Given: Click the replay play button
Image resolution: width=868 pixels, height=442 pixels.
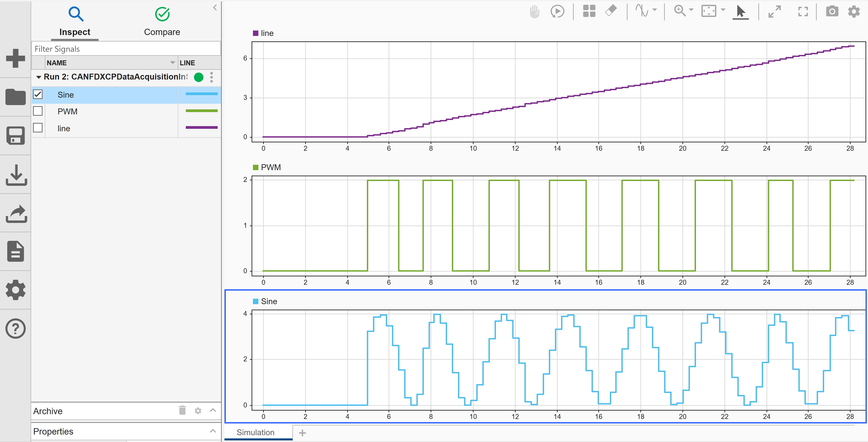Looking at the screenshot, I should click(x=557, y=12).
